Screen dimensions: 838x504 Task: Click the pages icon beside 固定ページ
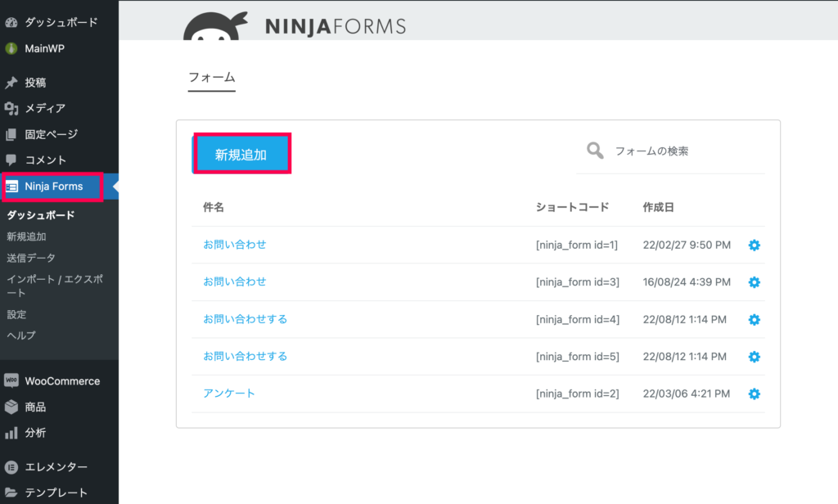pos(11,135)
